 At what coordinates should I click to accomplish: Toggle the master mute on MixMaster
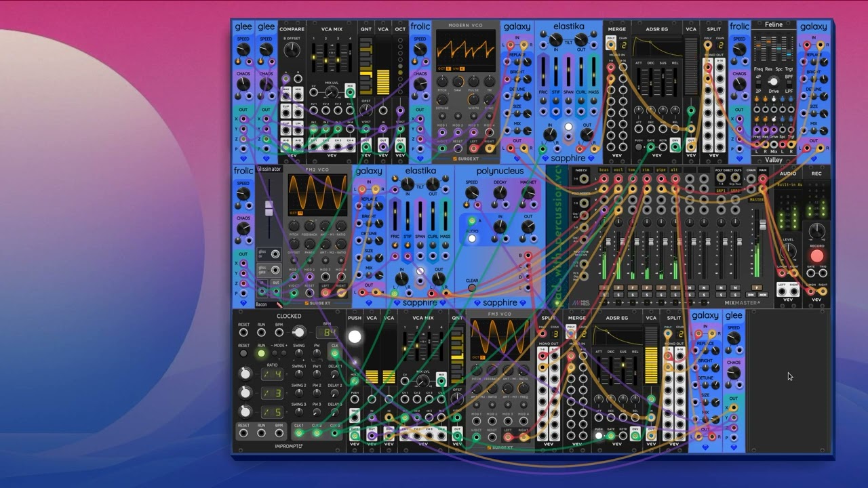pyautogui.click(x=757, y=287)
